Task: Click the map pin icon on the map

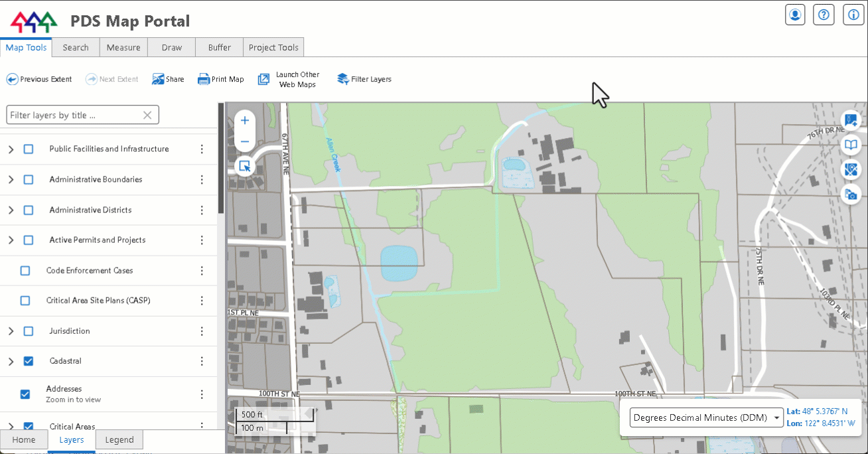Action: tap(850, 169)
